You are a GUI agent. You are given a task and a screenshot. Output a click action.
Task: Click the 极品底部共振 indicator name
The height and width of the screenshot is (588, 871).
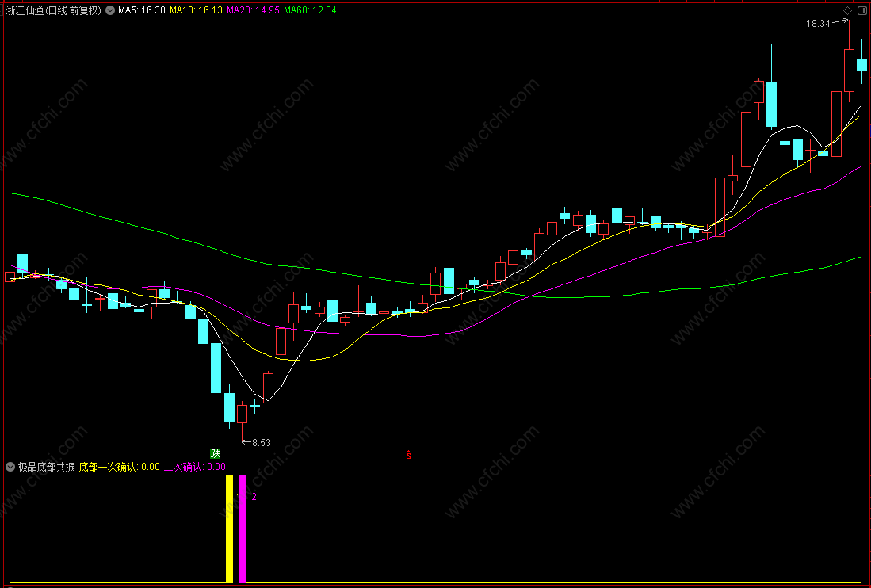click(47, 467)
